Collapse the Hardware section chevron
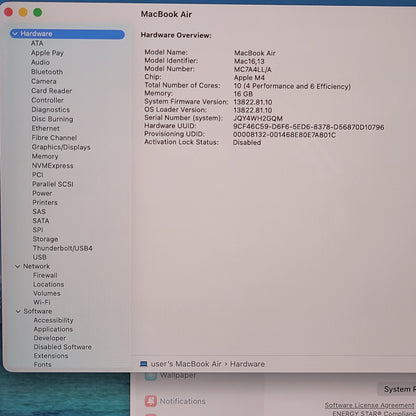This screenshot has height=416, width=416. coord(15,34)
